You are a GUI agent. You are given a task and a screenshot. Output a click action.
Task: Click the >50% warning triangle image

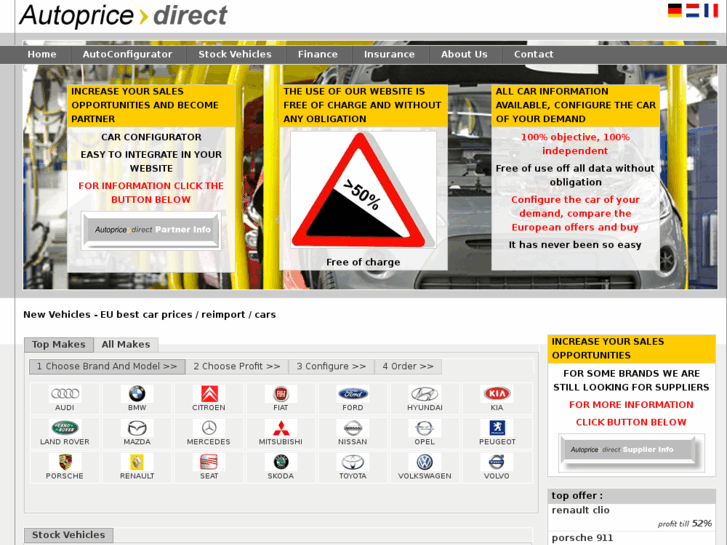[363, 190]
